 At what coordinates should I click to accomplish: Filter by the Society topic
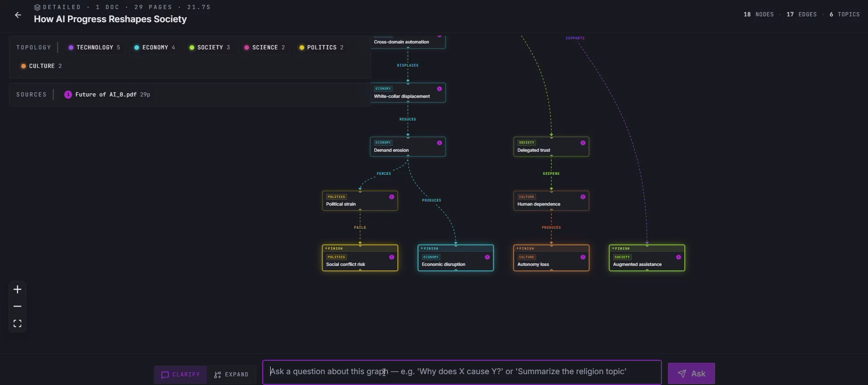210,48
